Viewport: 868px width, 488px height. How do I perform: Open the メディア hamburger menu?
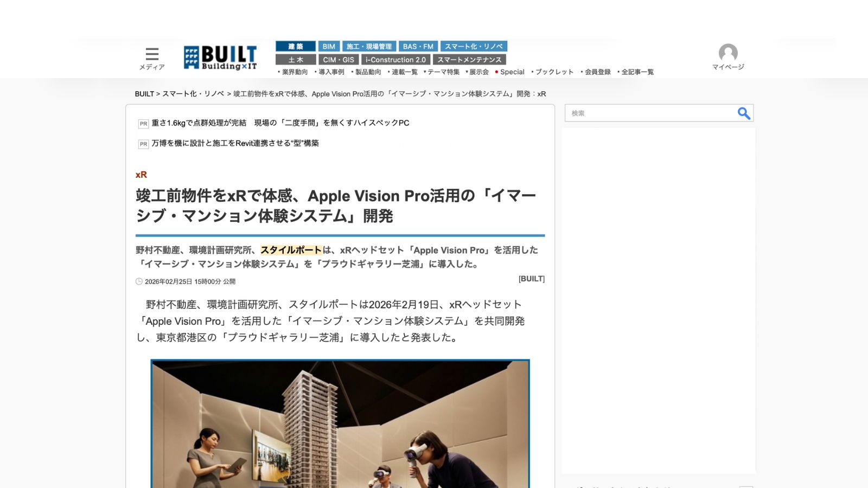click(152, 54)
